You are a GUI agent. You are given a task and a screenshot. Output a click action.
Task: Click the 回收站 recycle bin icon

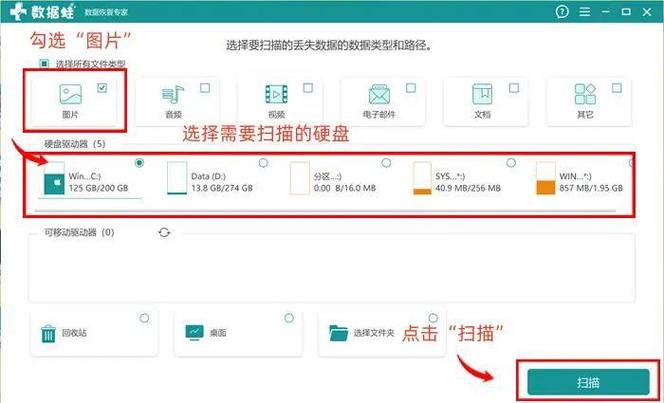click(48, 333)
